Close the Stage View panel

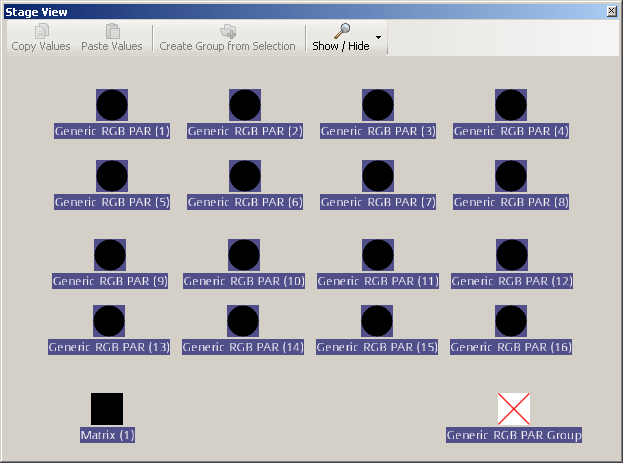(612, 10)
